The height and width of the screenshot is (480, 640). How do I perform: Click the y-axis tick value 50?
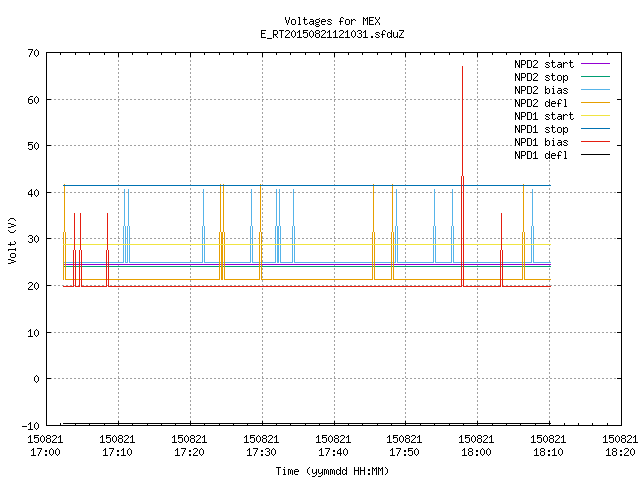(34, 146)
